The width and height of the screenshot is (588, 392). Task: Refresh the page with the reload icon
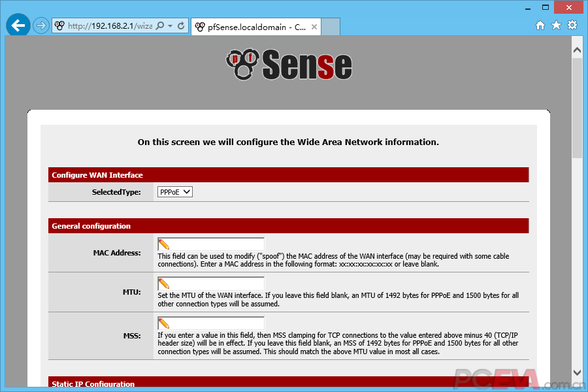point(181,26)
